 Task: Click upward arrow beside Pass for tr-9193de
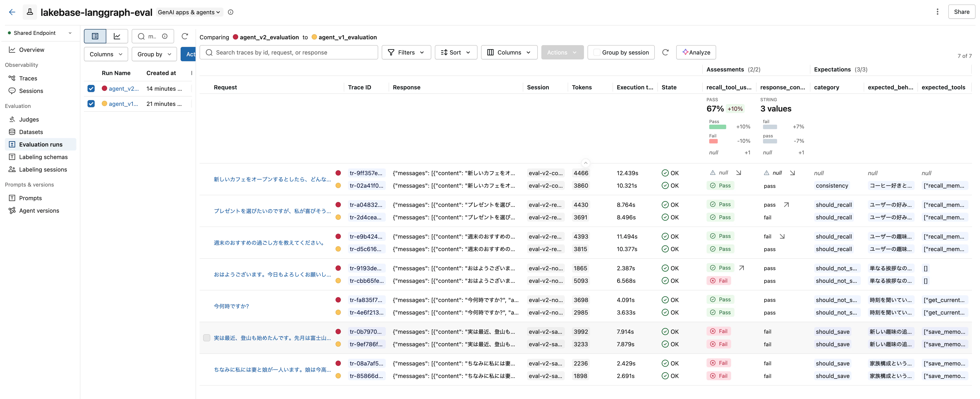741,268
